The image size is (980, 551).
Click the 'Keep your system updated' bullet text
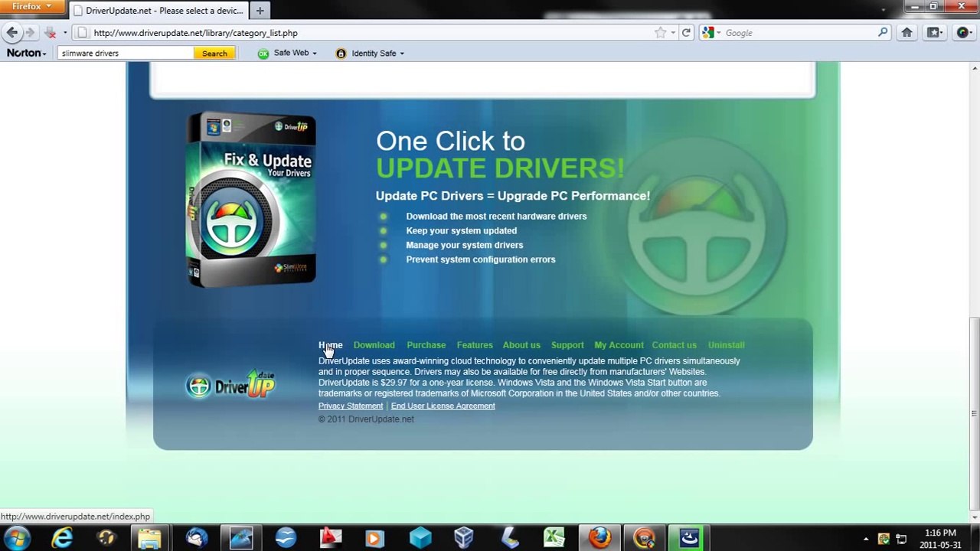point(461,230)
